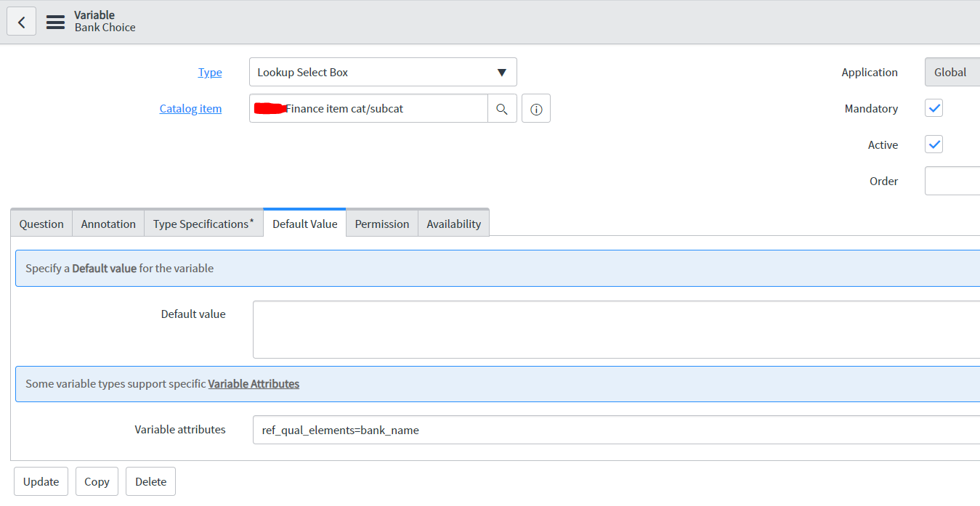
Task: Open the Variable Attributes documentation link
Action: pos(254,383)
